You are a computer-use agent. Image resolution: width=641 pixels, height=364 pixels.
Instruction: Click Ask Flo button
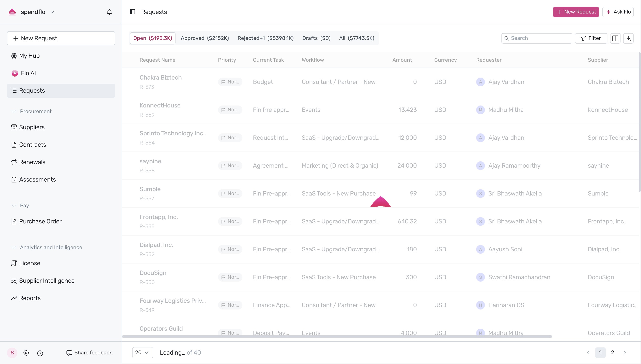[618, 12]
